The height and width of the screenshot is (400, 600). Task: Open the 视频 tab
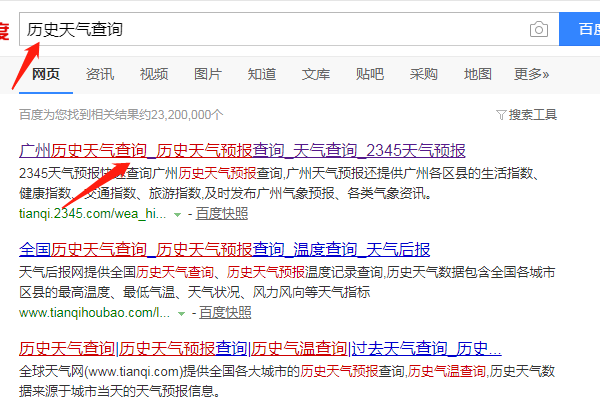click(x=154, y=74)
